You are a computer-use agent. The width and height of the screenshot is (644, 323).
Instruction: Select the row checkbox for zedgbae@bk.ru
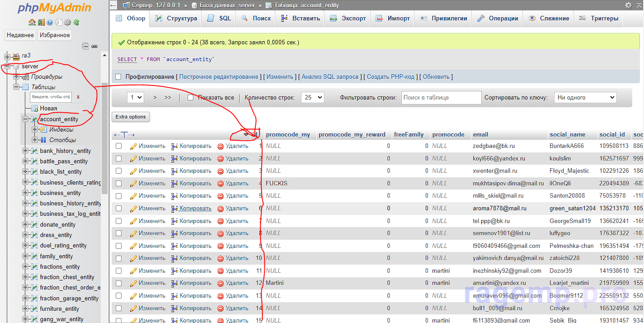point(118,146)
